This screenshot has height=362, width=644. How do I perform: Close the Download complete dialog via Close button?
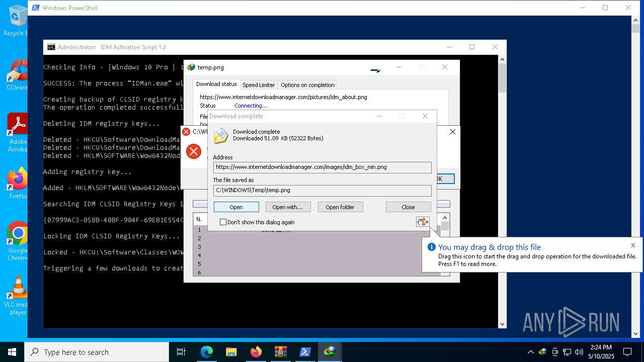408,207
